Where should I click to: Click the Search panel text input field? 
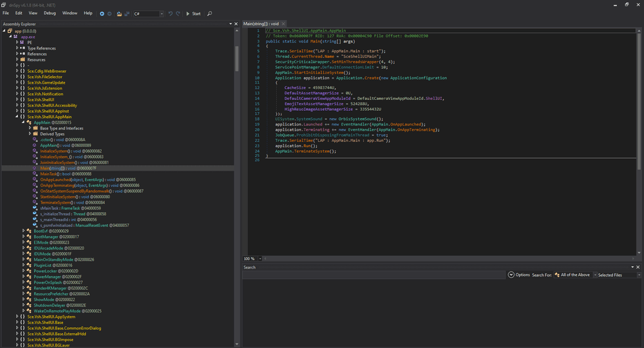point(374,275)
